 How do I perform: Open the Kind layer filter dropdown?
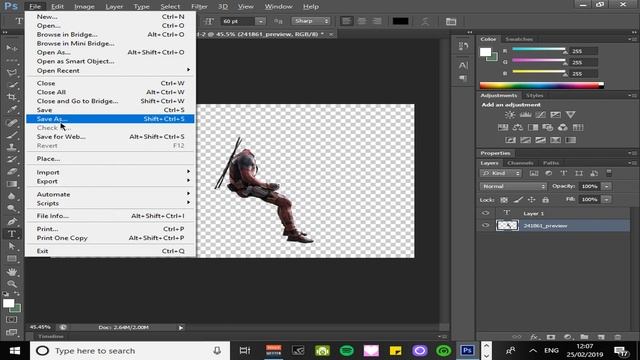[501, 173]
